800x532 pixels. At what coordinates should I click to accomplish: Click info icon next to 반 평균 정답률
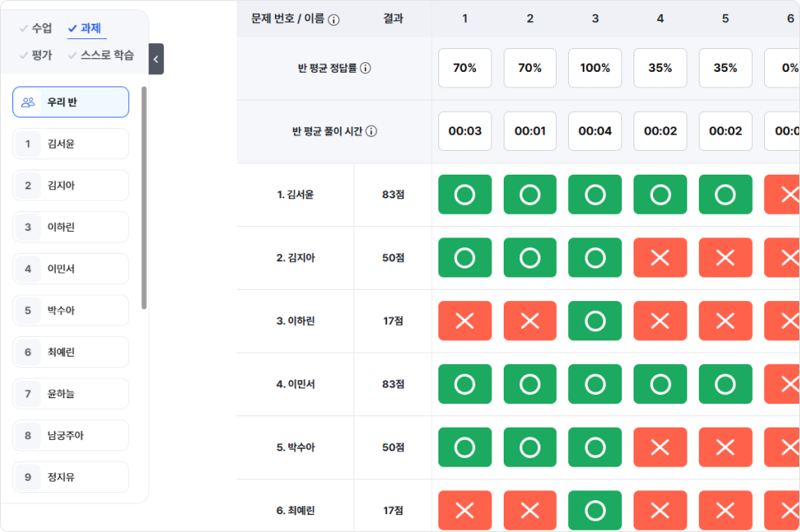tap(366, 68)
